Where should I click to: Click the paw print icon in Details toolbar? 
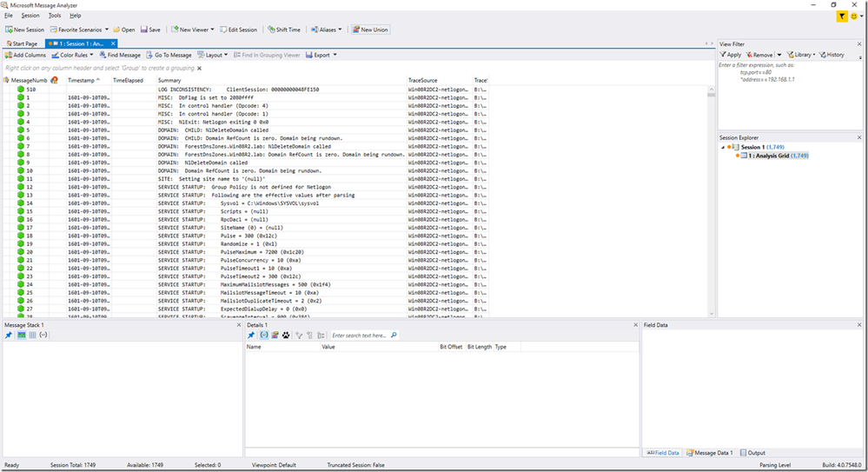click(286, 336)
